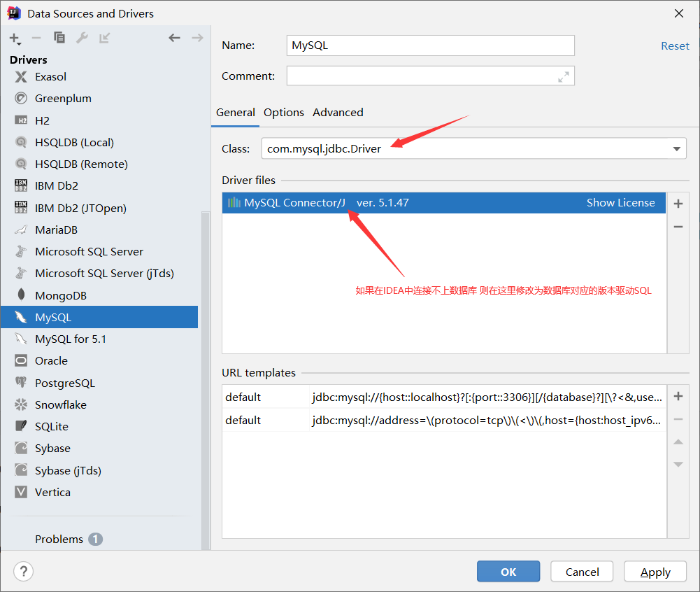Click the Remove URL template minus icon
Viewport: 700px width, 592px height.
tap(678, 420)
